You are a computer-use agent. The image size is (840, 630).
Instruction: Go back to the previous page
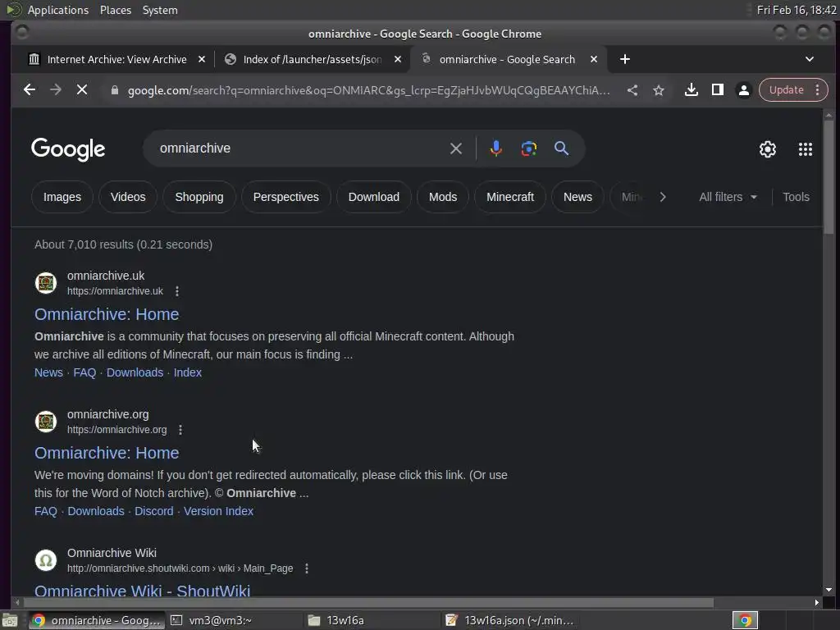tap(30, 90)
